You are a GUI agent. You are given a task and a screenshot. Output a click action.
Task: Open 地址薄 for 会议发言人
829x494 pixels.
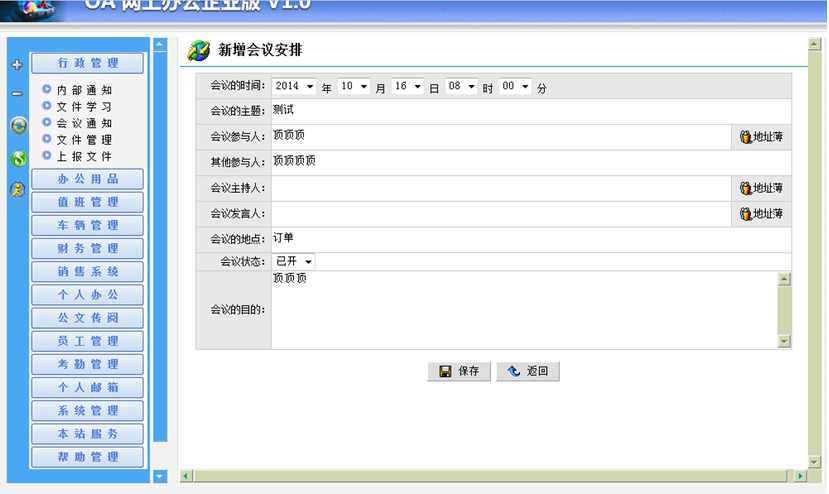point(761,214)
